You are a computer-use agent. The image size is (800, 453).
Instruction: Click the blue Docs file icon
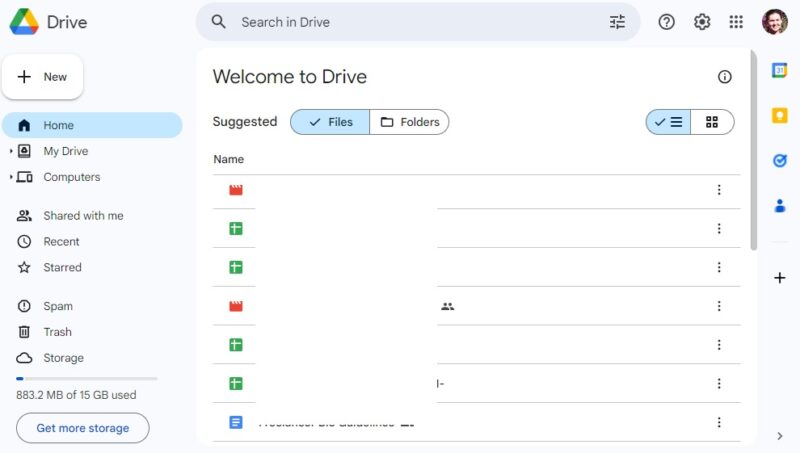236,422
